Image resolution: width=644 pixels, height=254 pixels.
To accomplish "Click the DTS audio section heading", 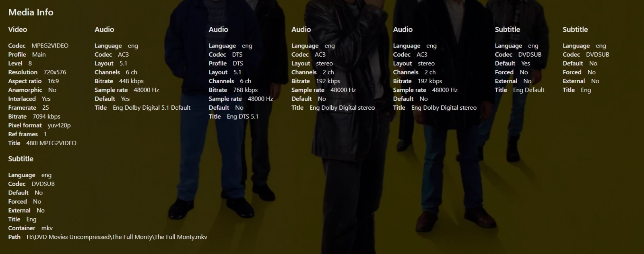I will coord(218,29).
